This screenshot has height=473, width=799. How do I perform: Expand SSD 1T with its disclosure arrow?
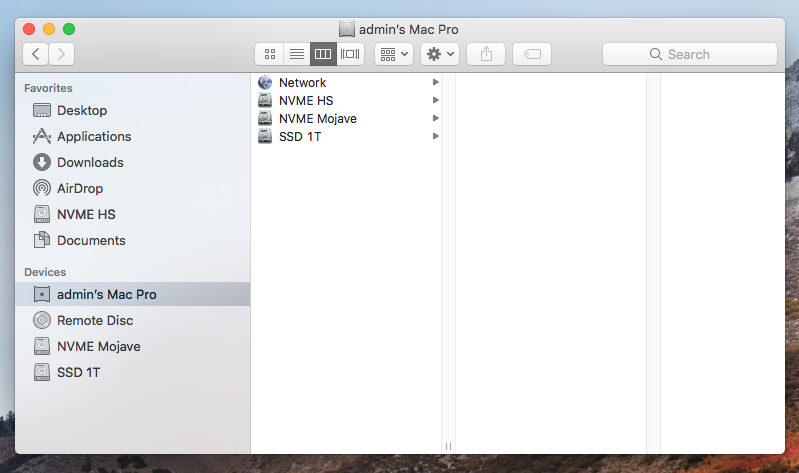(x=435, y=136)
